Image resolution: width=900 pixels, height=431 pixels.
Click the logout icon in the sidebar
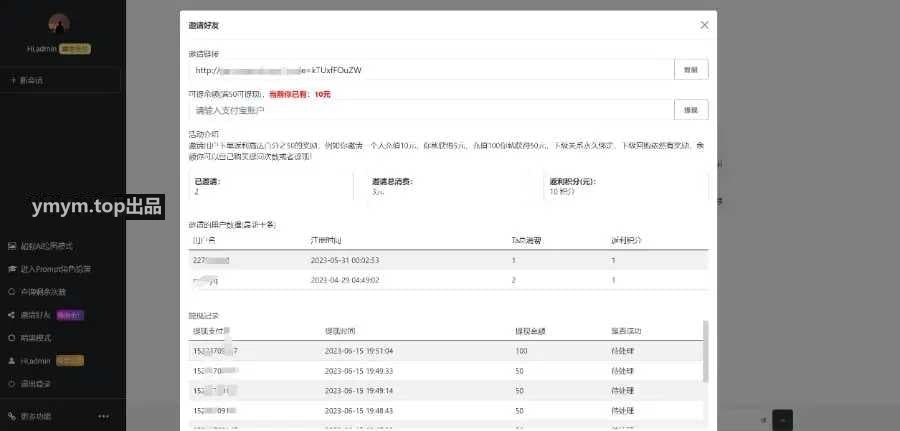tap(12, 383)
